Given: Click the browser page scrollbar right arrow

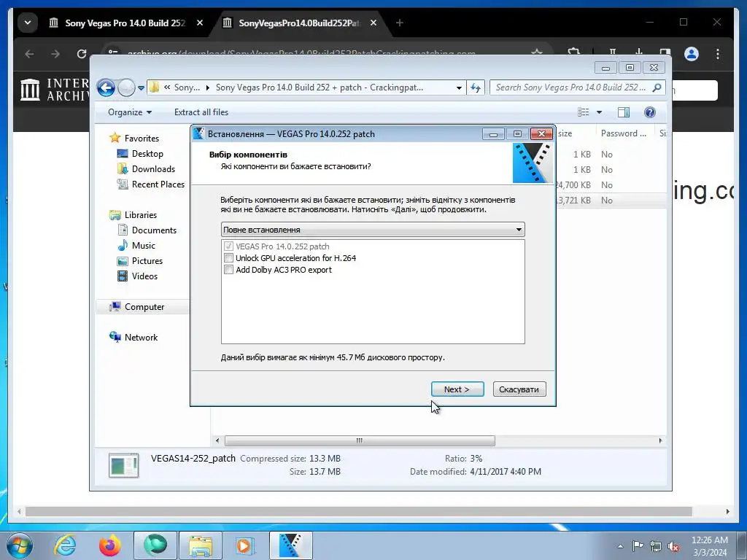Looking at the screenshot, I should coord(727,511).
